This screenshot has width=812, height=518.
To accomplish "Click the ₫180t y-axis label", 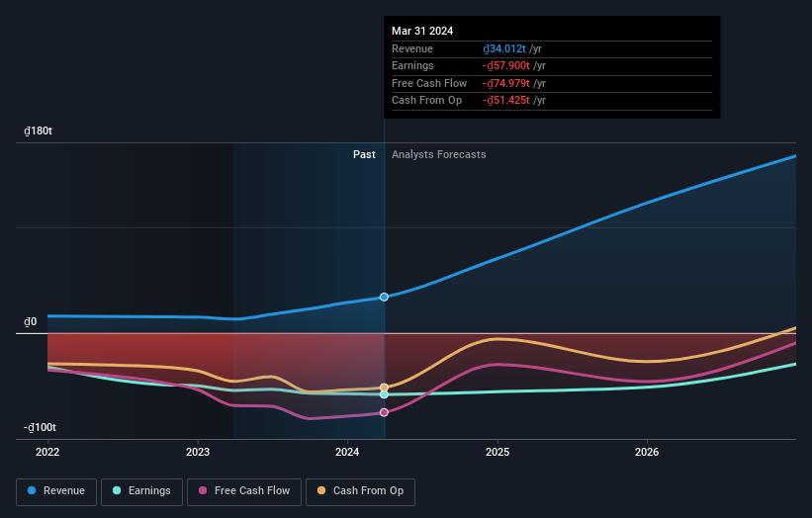I will pyautogui.click(x=38, y=130).
